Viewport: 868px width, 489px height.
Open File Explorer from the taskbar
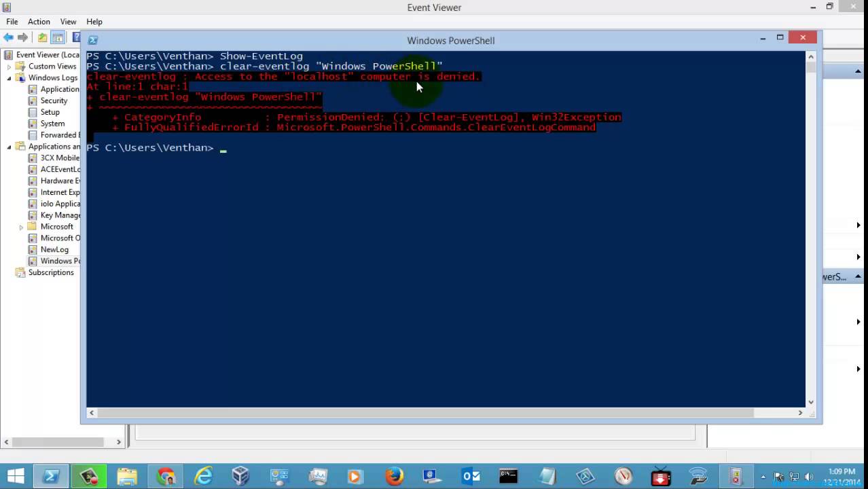(x=127, y=476)
